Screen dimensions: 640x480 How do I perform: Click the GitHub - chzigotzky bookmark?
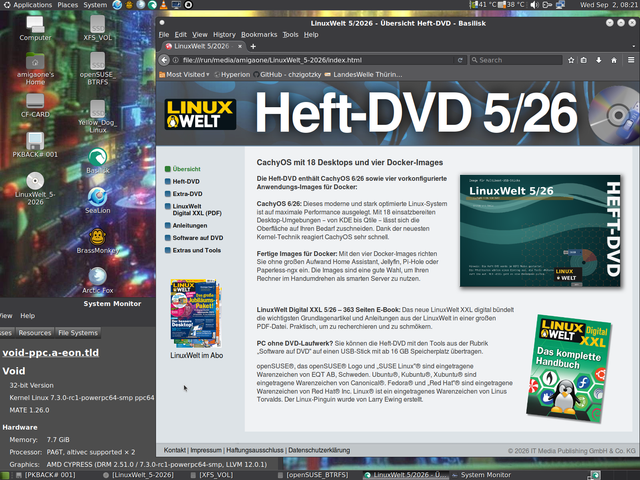click(287, 75)
